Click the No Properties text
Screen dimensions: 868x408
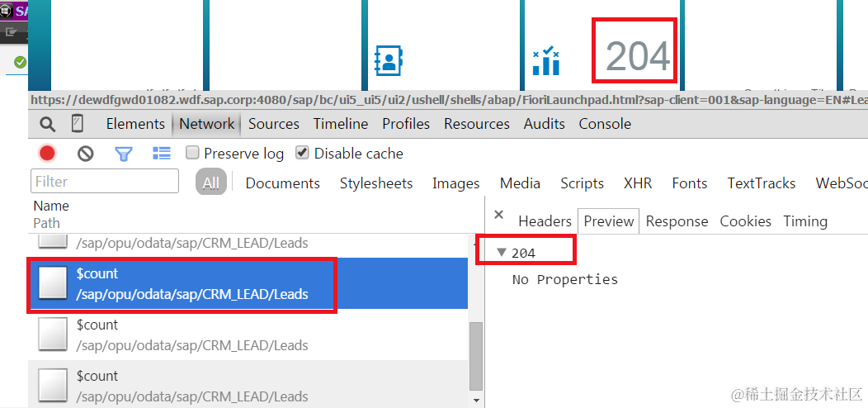click(564, 279)
